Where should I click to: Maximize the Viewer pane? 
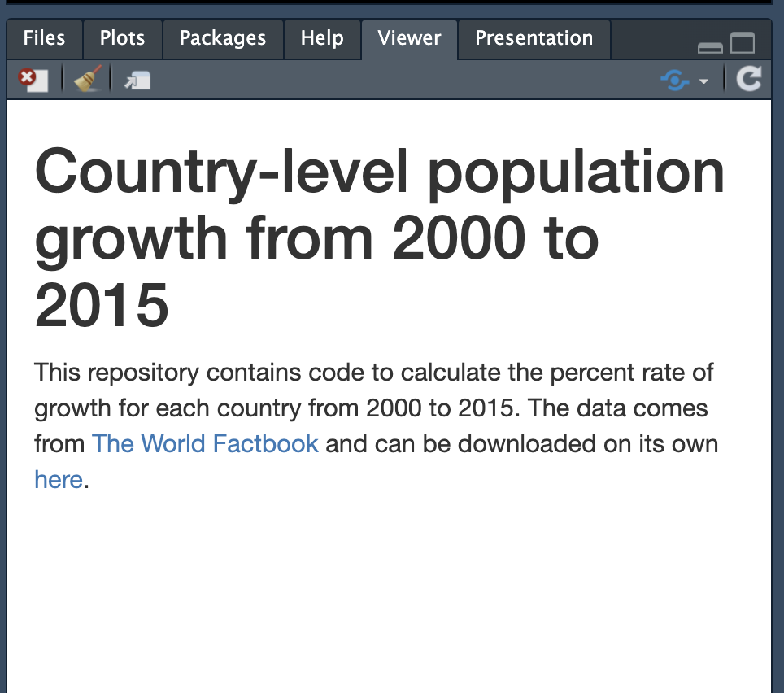[x=743, y=43]
